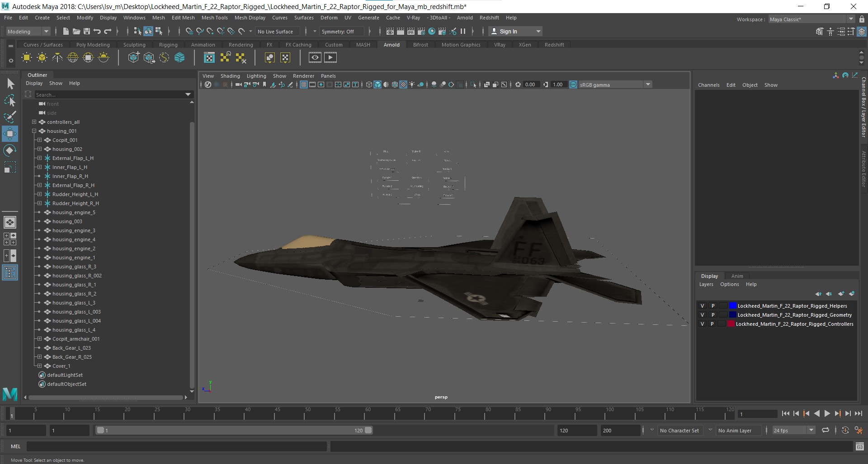Play animation forward button
The image size is (868, 464).
827,413
